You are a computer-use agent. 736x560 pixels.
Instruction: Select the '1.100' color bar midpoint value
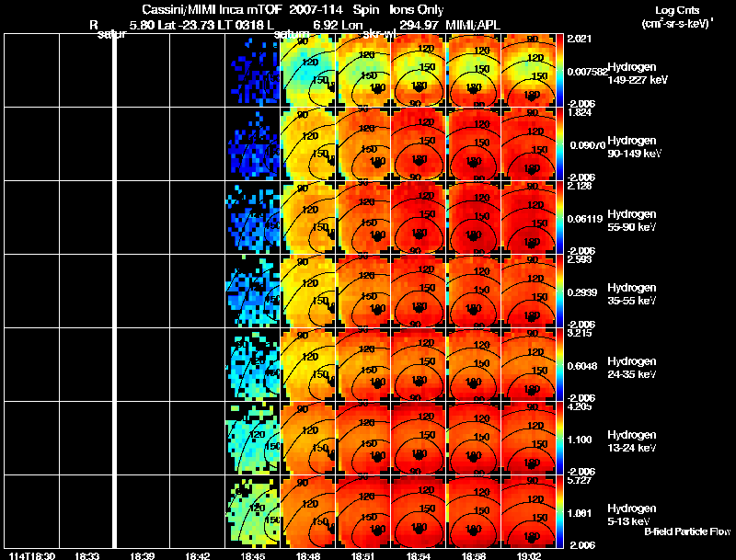click(x=581, y=440)
